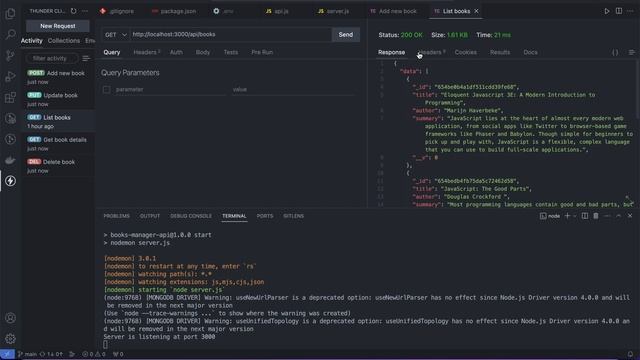Viewport: 640px width, 360px height.
Task: Add a new terminal with the plus icon
Action: pyautogui.click(x=567, y=216)
